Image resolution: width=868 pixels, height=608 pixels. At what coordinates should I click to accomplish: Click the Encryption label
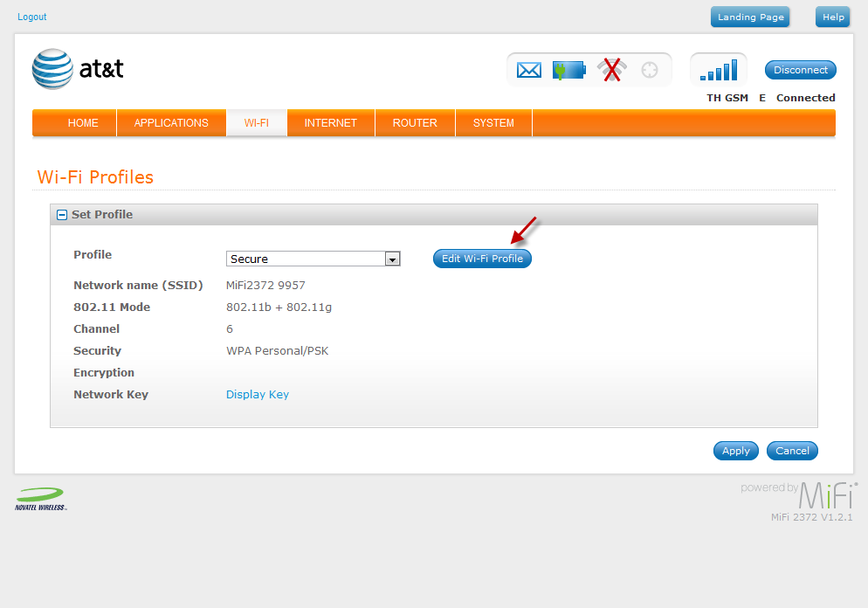pyautogui.click(x=104, y=373)
